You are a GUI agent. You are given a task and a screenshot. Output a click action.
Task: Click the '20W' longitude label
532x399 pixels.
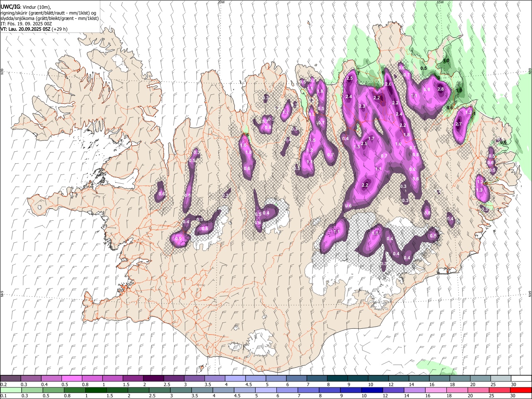coord(221,2)
